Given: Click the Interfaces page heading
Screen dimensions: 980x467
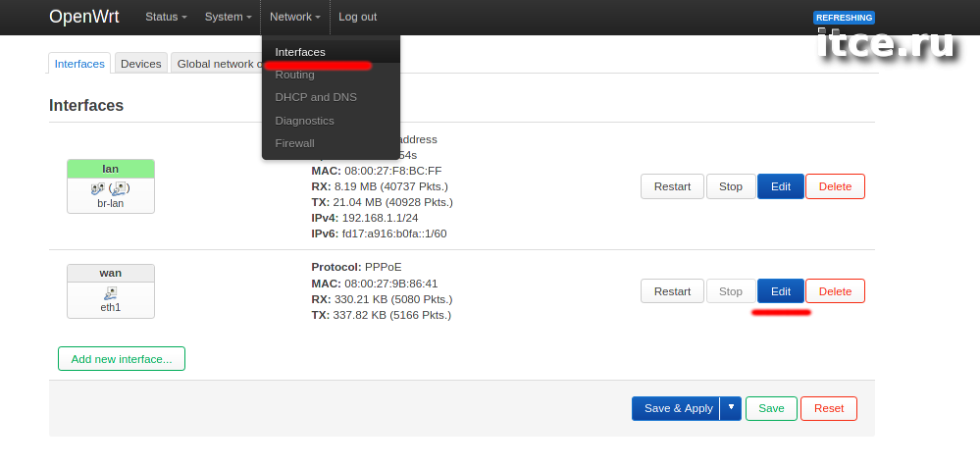Looking at the screenshot, I should pyautogui.click(x=86, y=105).
